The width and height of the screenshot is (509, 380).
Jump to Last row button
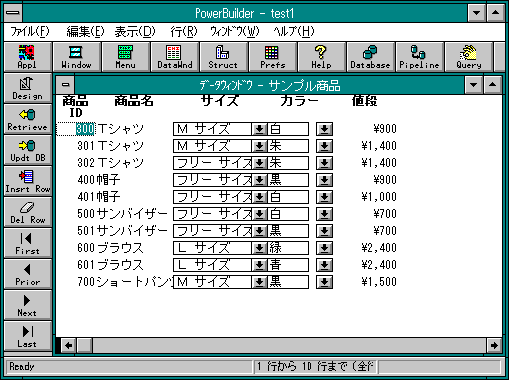pos(28,336)
